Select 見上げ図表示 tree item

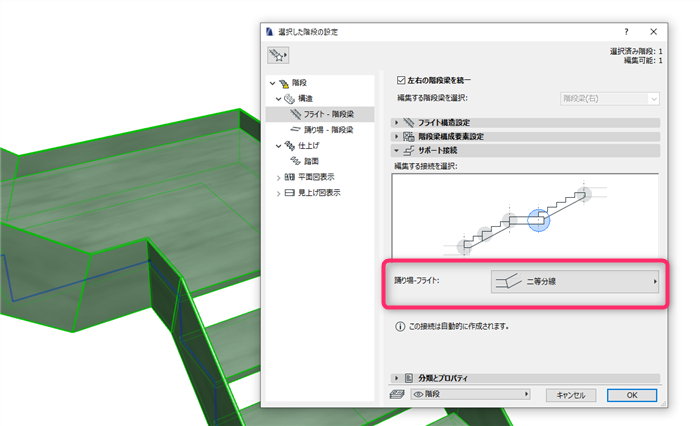point(319,192)
